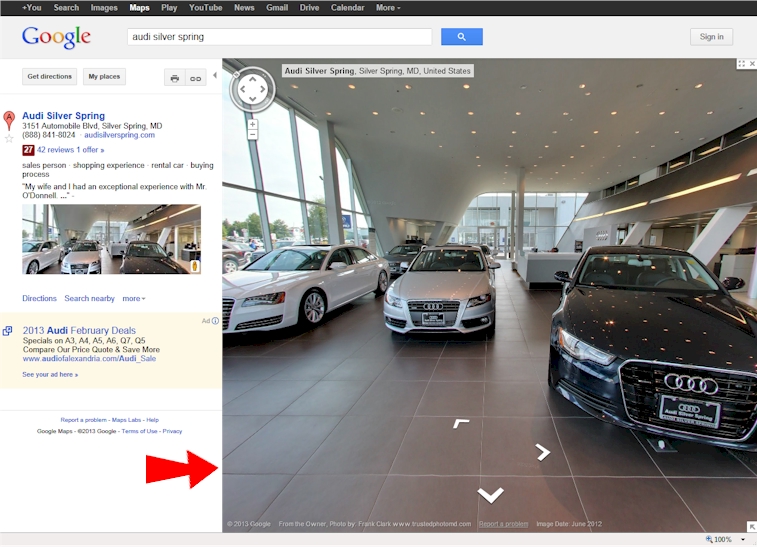757x548 pixels.
Task: Click the blue search magnifier button
Action: pyautogui.click(x=462, y=37)
